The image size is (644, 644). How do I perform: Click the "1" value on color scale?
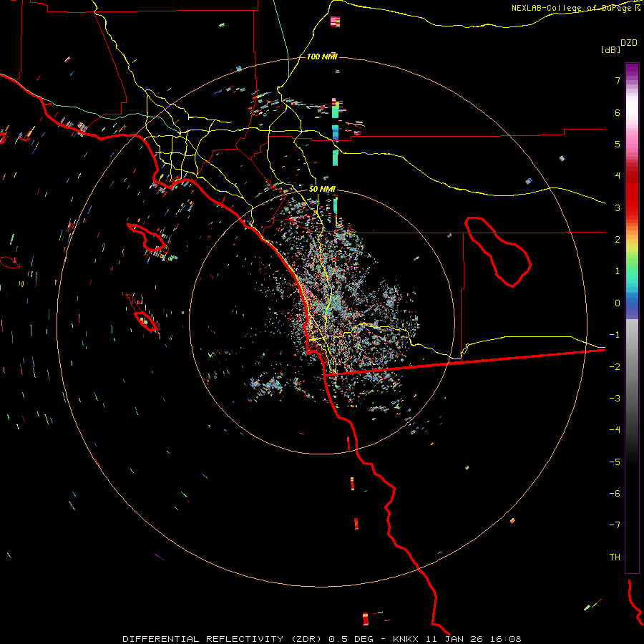[x=618, y=271]
